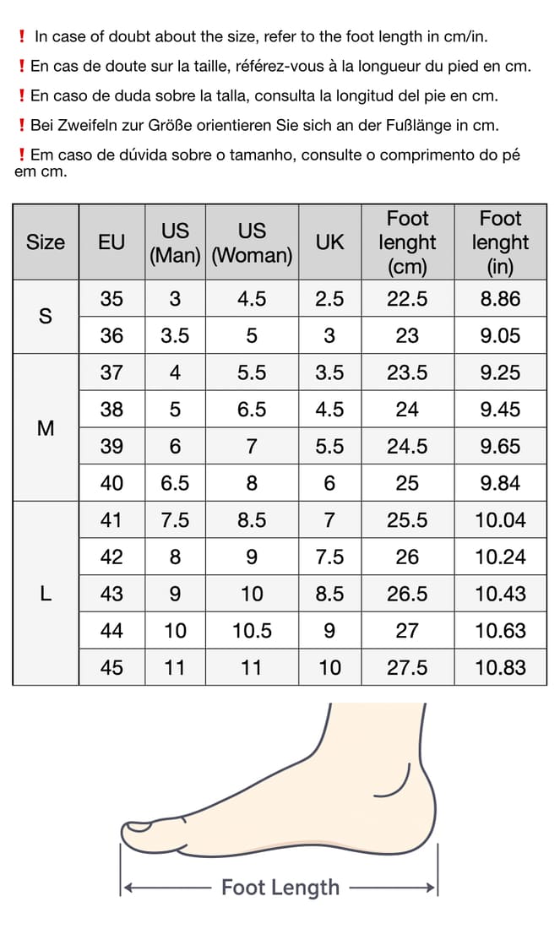Screen dimensions: 560x929
Task: Select the S size group cell
Action: click(46, 317)
